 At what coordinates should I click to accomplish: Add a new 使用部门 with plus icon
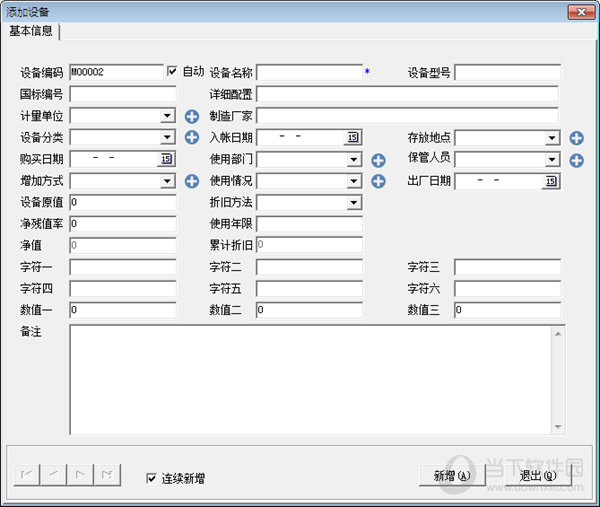pos(378,160)
